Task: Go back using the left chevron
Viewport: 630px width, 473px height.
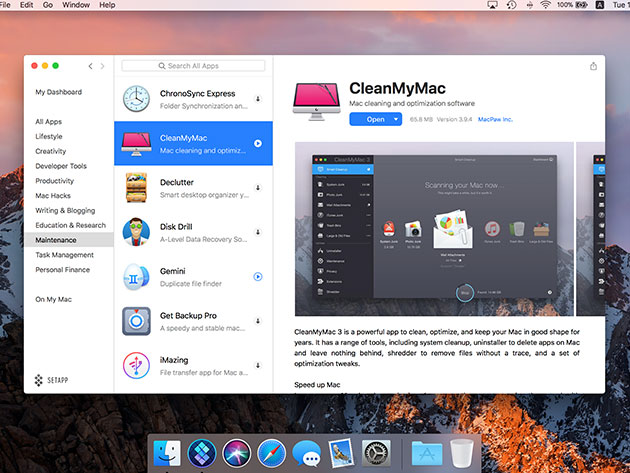Action: [x=90, y=66]
